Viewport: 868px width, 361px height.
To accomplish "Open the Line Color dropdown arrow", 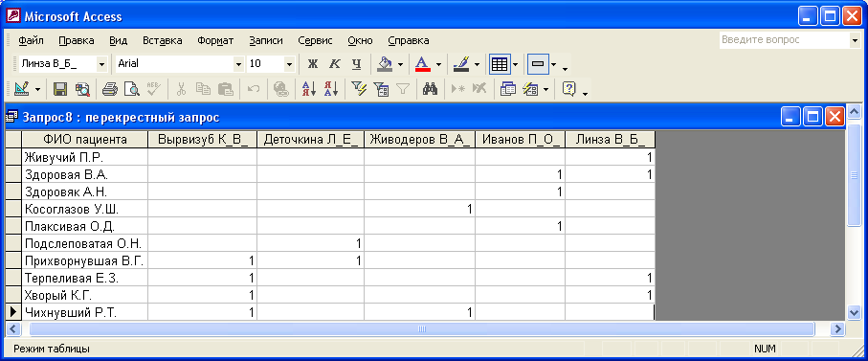I will coord(477,65).
